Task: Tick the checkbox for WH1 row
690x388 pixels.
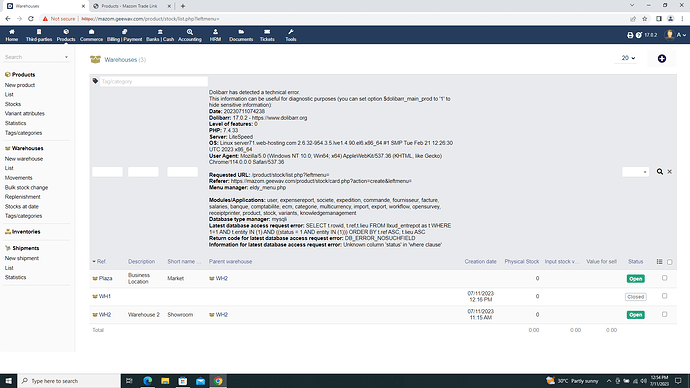Action: [664, 296]
